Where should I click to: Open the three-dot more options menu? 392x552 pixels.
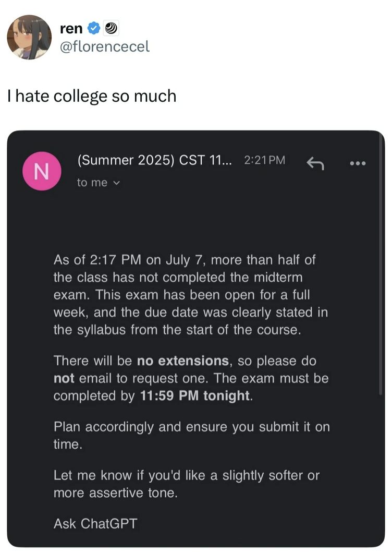pyautogui.click(x=358, y=163)
